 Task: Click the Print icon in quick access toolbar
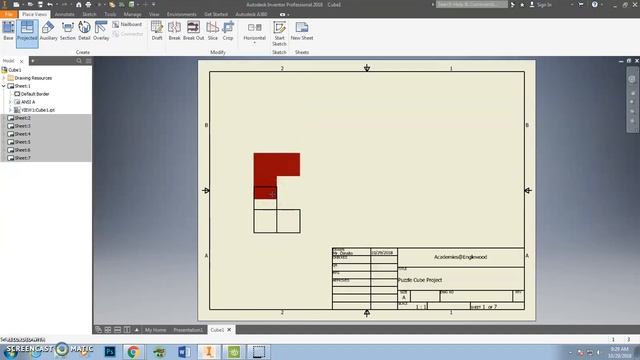(x=88, y=4)
